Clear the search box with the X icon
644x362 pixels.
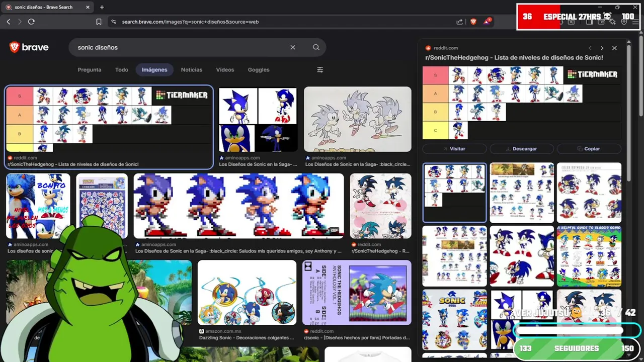293,47
